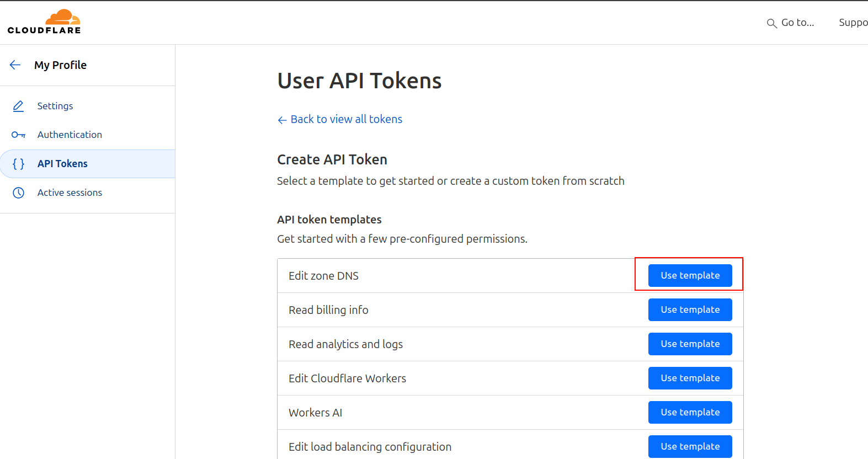868x459 pixels.
Task: Click the Cloudflare logo
Action: pyautogui.click(x=44, y=22)
